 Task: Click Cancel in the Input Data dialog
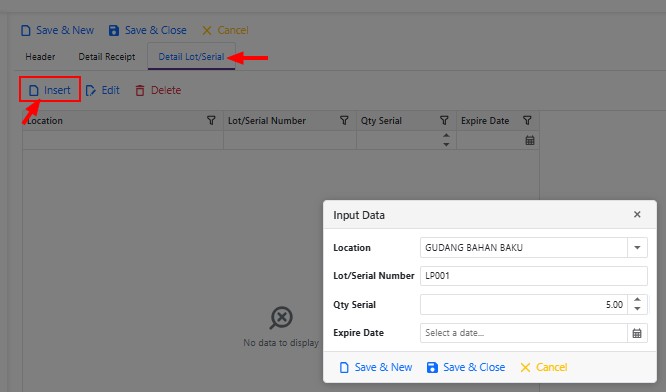pos(544,367)
